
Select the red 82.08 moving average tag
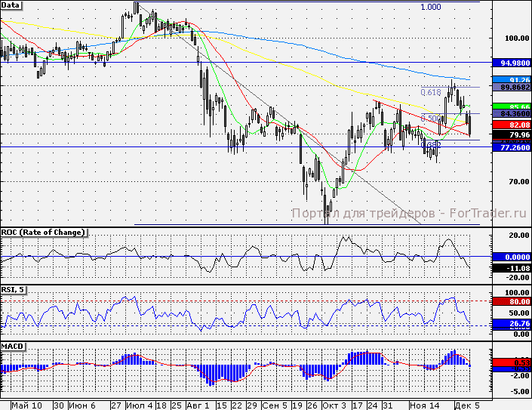click(512, 125)
